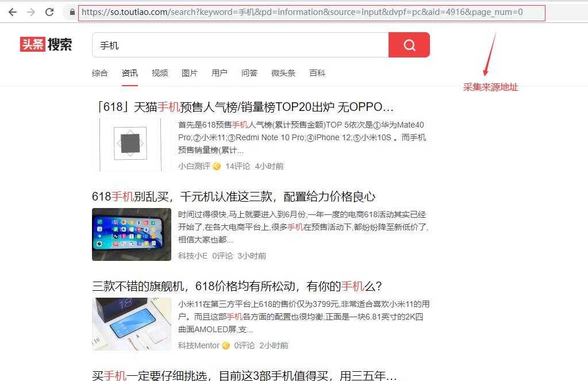Open author 小白测评 profile

click(194, 166)
